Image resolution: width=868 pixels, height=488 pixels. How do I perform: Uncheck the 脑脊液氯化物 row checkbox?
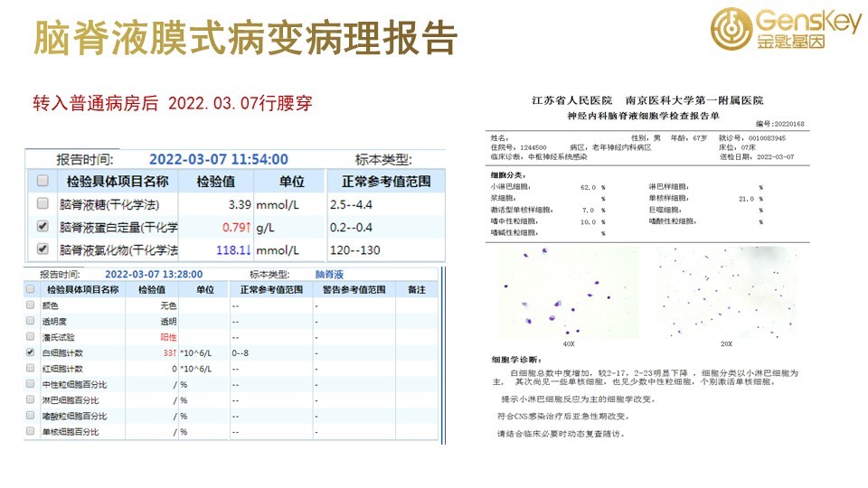click(x=42, y=249)
